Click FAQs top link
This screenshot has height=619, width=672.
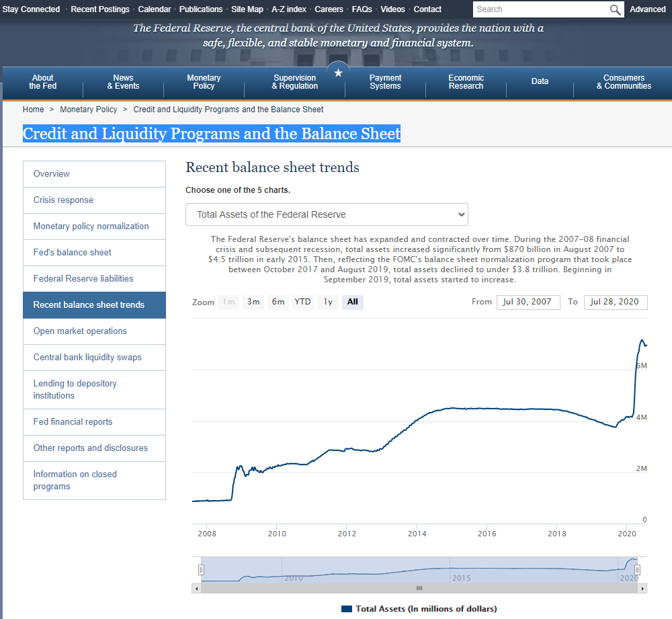[362, 9]
